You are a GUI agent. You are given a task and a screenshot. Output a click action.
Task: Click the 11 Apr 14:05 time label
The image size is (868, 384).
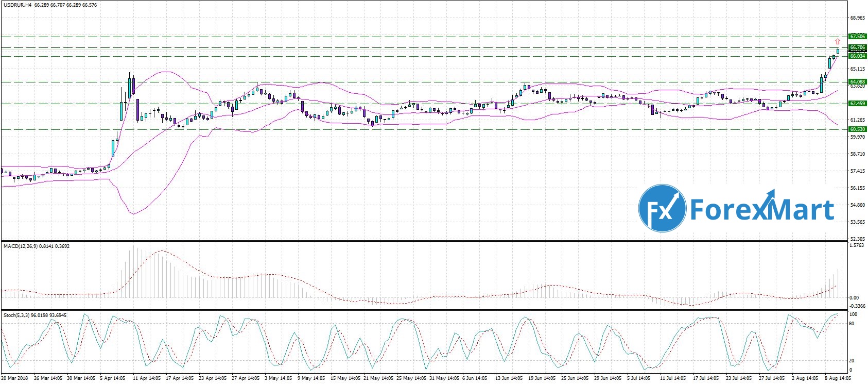click(146, 378)
